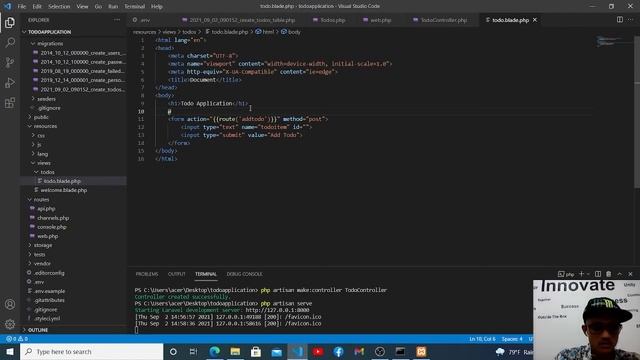
Task: Open the Explorer view in the activity bar
Action: [10, 22]
